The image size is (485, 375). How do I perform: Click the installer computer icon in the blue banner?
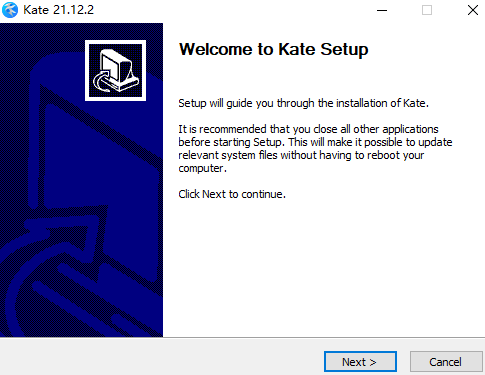[x=115, y=70]
